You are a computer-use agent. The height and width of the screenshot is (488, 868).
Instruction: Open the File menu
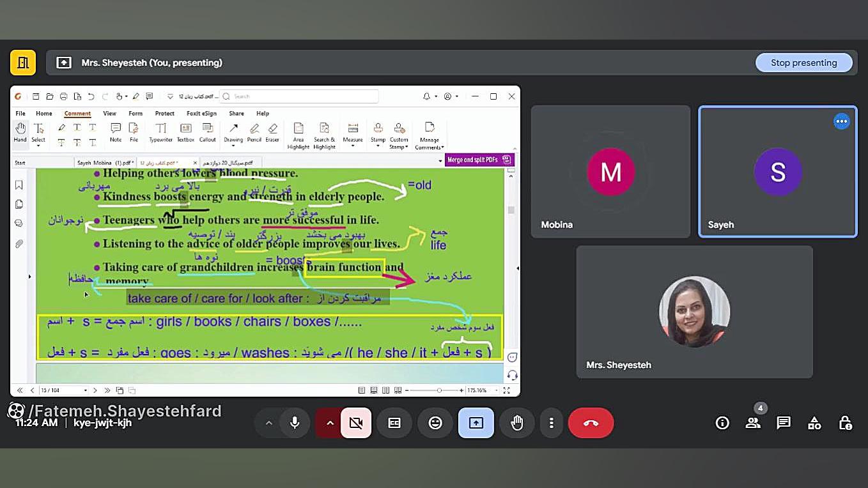click(20, 114)
